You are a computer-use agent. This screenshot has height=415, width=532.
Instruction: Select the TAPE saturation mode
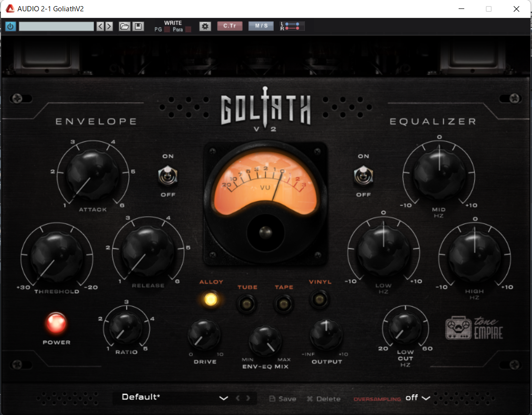(284, 304)
